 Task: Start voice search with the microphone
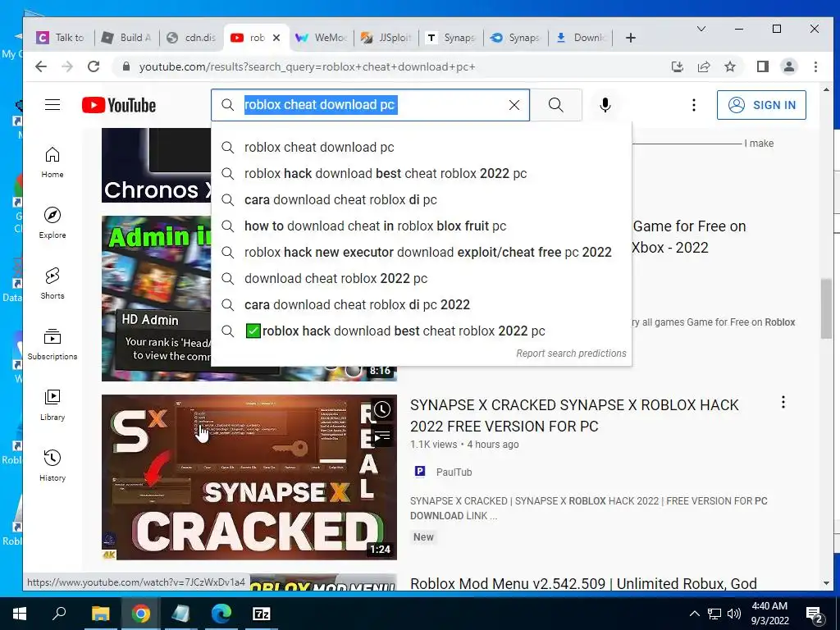pyautogui.click(x=605, y=105)
